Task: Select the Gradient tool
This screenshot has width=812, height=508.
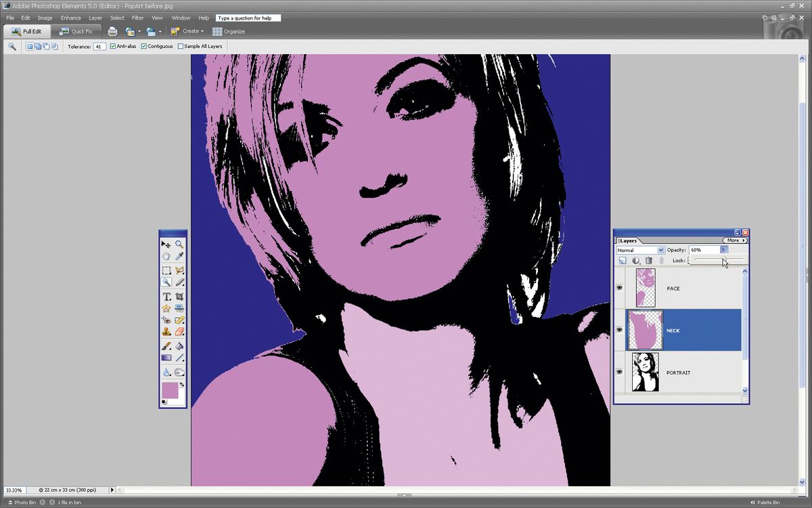Action: pos(167,356)
